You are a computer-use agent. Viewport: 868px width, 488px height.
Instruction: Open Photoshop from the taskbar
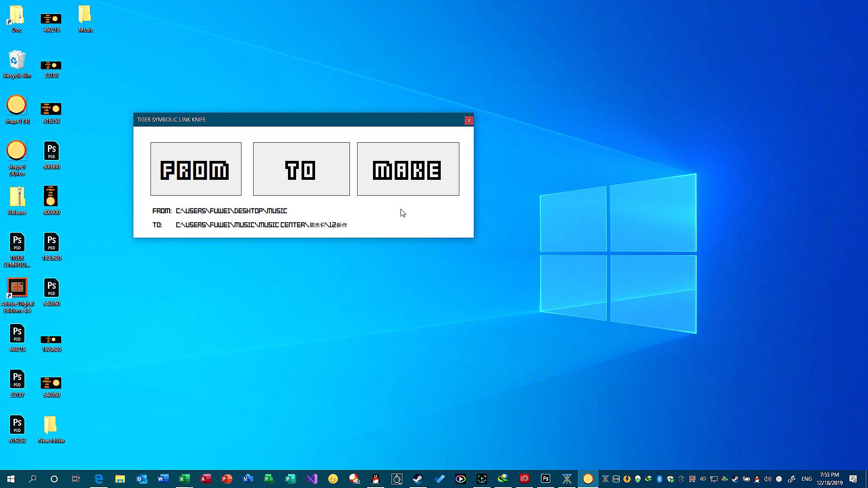point(546,479)
